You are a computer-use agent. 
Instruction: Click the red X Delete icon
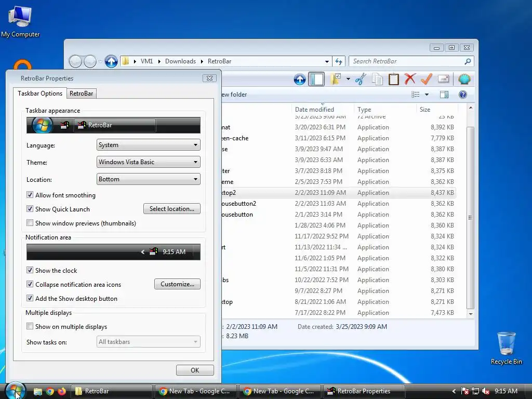point(410,79)
